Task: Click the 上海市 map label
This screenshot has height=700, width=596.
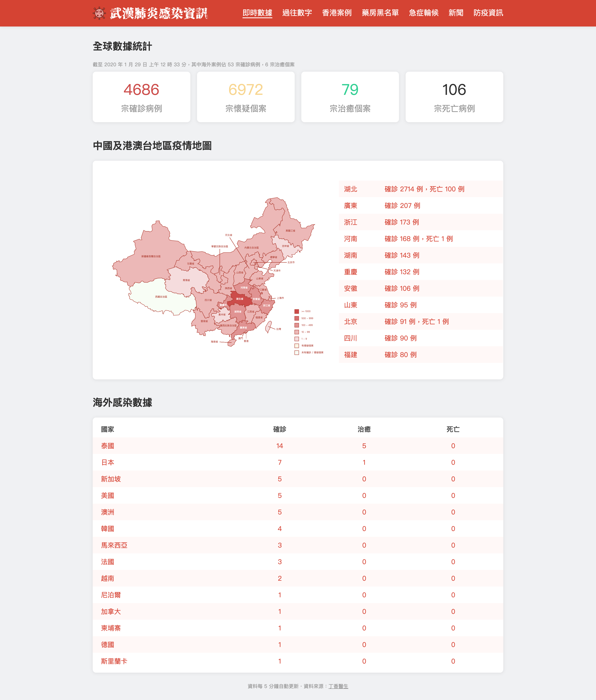Action: (281, 298)
